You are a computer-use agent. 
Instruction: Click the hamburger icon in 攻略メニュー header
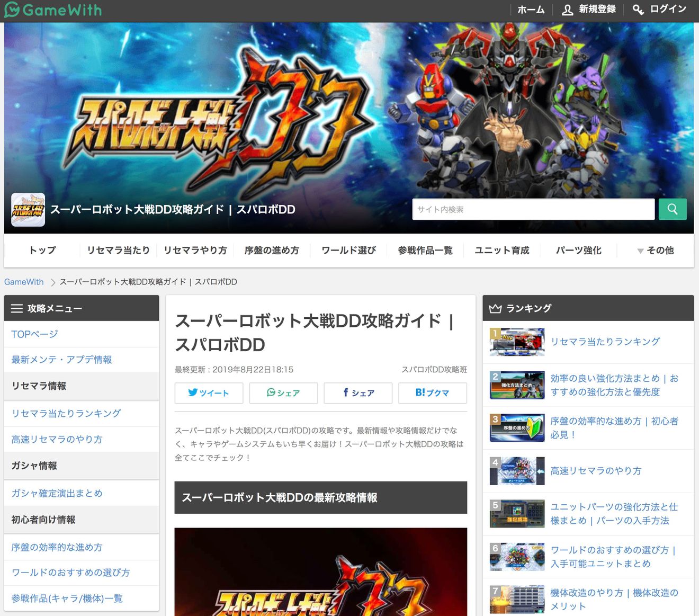point(17,308)
